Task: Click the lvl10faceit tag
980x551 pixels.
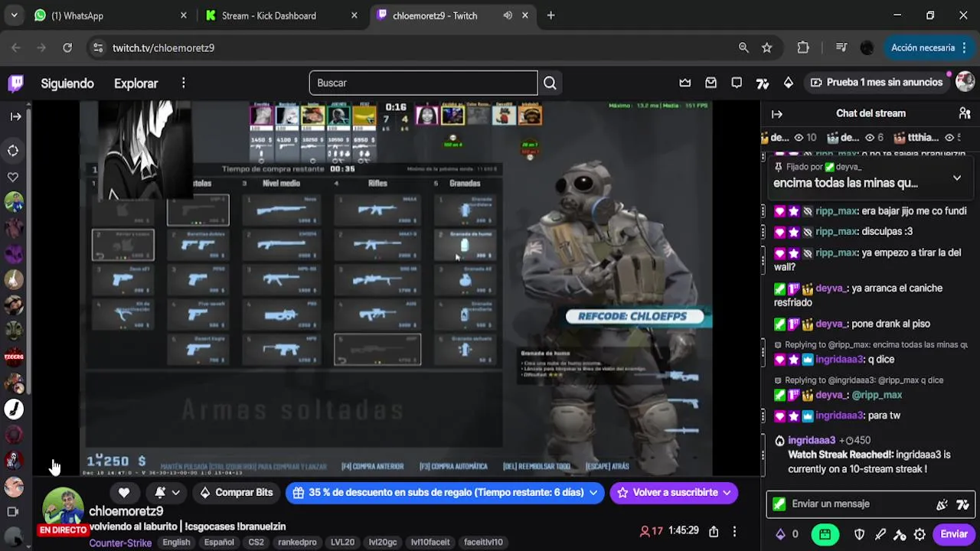Action: 430,543
